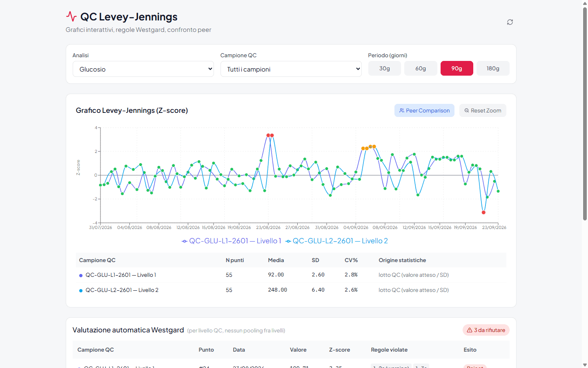588x368 pixels.
Task: Click the Reset Zoom button
Action: point(483,110)
